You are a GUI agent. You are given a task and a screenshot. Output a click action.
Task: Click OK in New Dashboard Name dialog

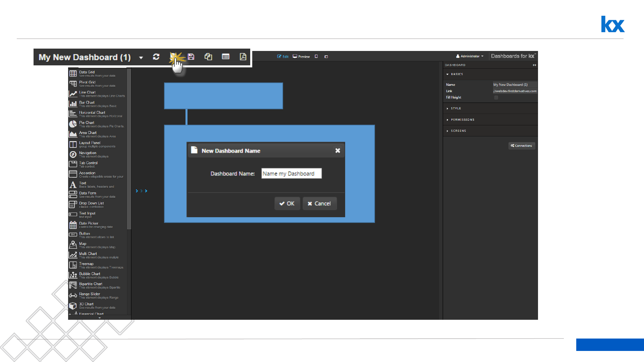click(x=287, y=203)
